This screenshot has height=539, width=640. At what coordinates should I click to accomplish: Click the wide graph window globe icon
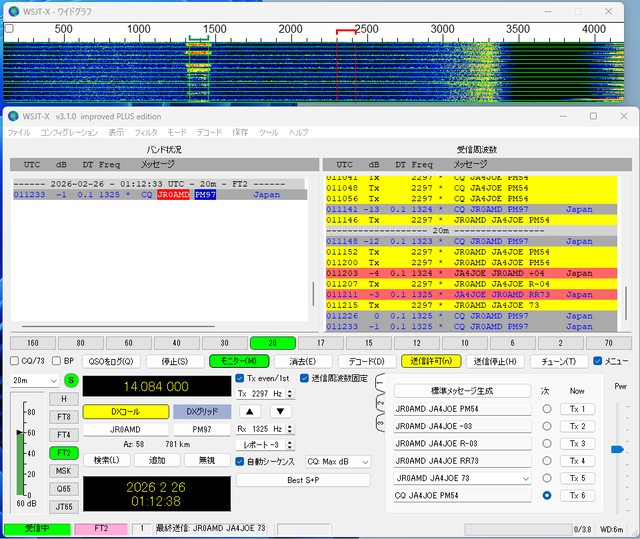click(13, 11)
